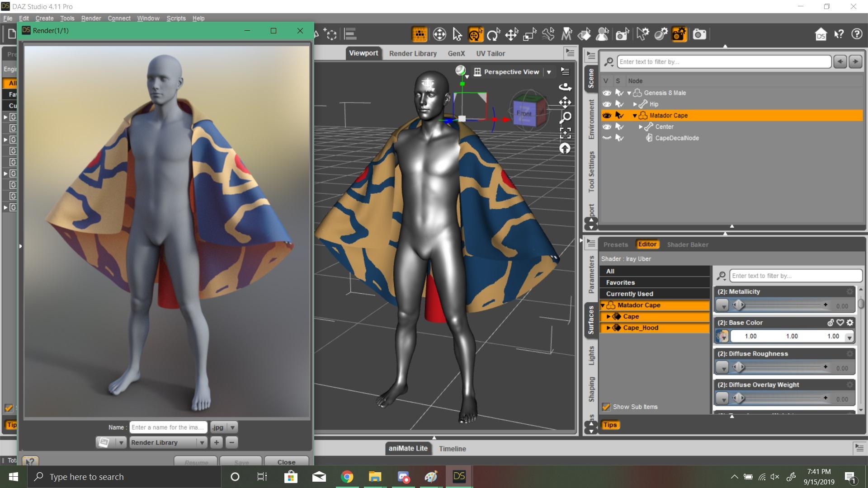Click the render image name field
Image resolution: width=868 pixels, height=488 pixels.
(168, 427)
